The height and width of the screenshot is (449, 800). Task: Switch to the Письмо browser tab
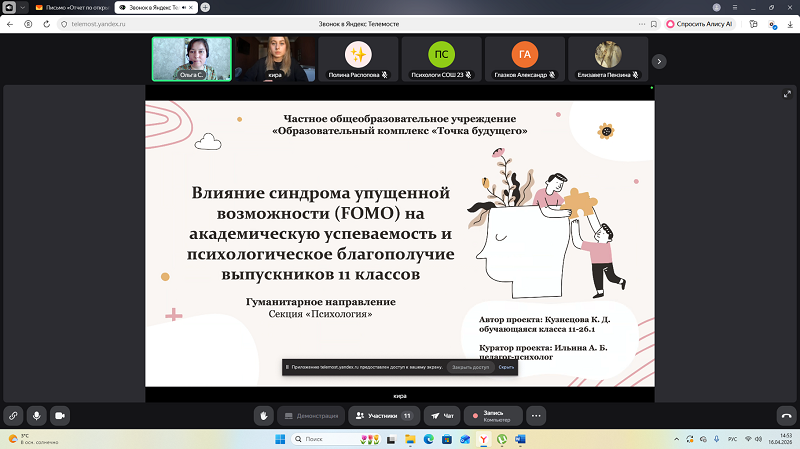pyautogui.click(x=72, y=8)
